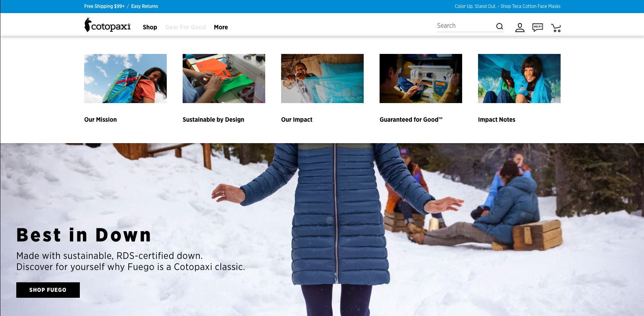
Task: Open the account profile icon
Action: tap(520, 27)
